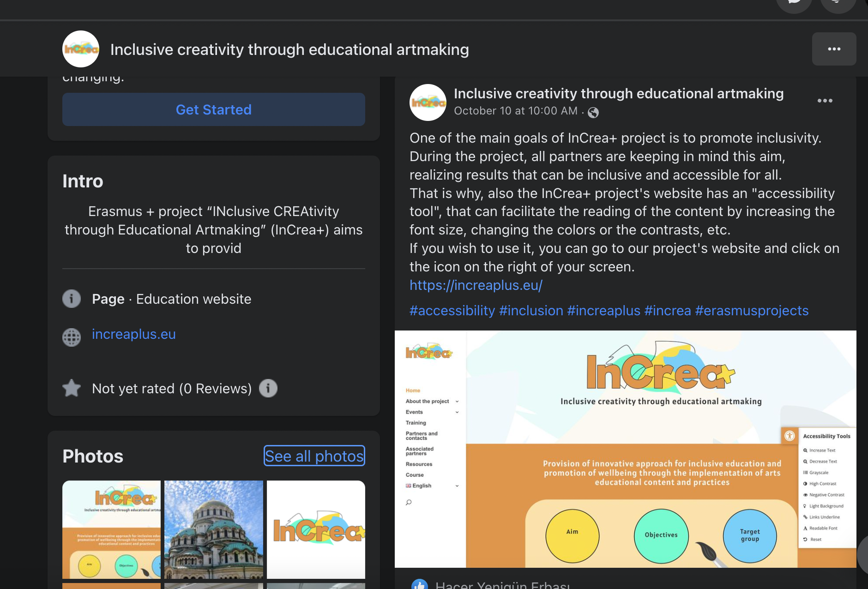Click the Get Started button
Screen dimensions: 868x589
(x=214, y=109)
